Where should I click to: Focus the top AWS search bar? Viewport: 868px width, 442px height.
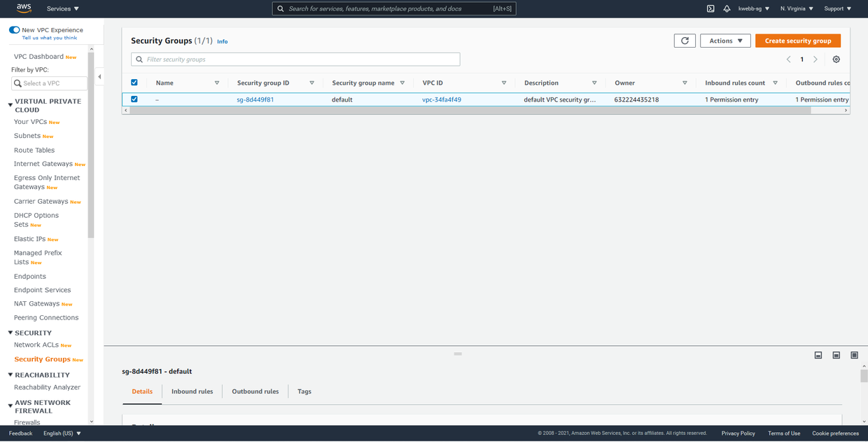pyautogui.click(x=394, y=8)
